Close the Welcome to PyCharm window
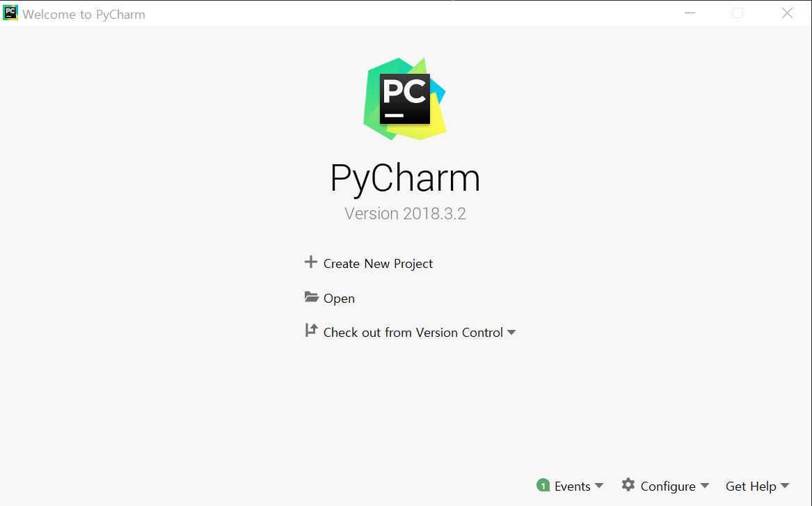Image resolution: width=812 pixels, height=506 pixels. click(x=787, y=13)
